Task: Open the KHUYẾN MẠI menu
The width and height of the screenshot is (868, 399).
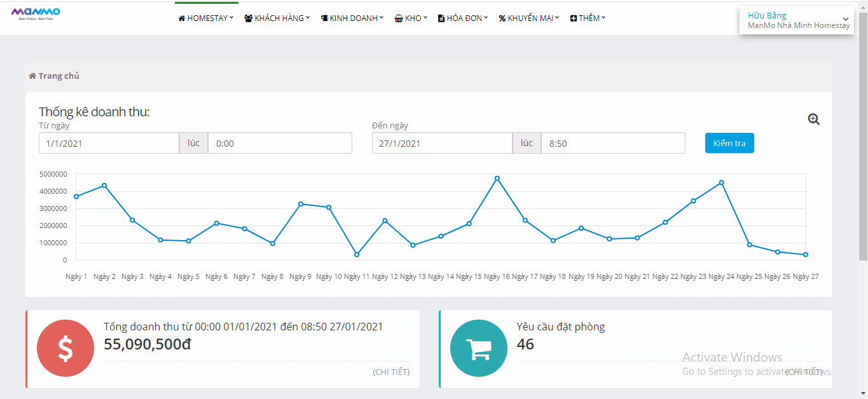Action: coord(528,18)
